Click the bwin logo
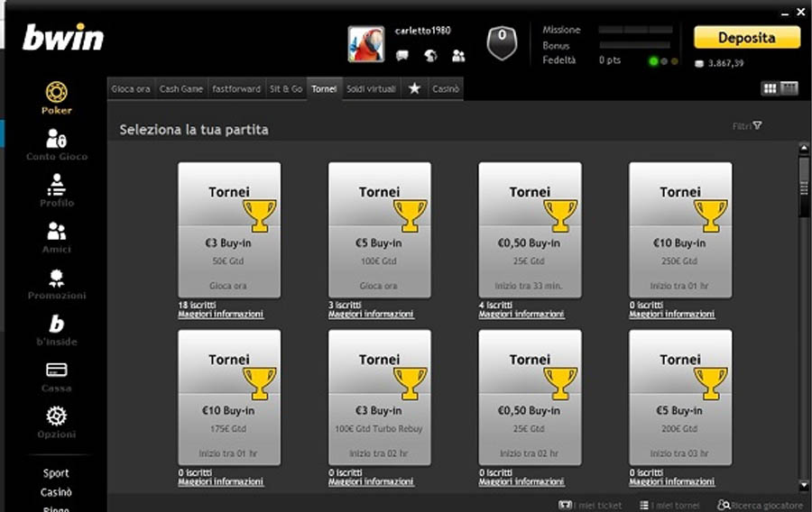 63,37
